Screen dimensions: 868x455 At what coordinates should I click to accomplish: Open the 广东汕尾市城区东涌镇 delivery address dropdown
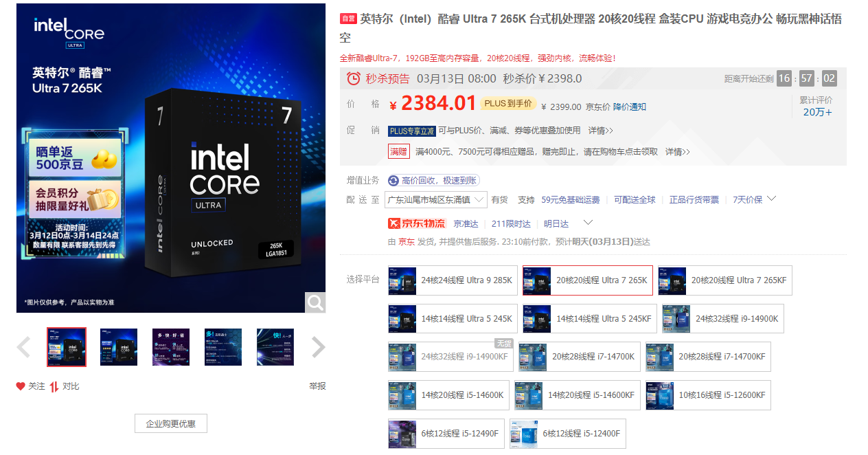436,199
